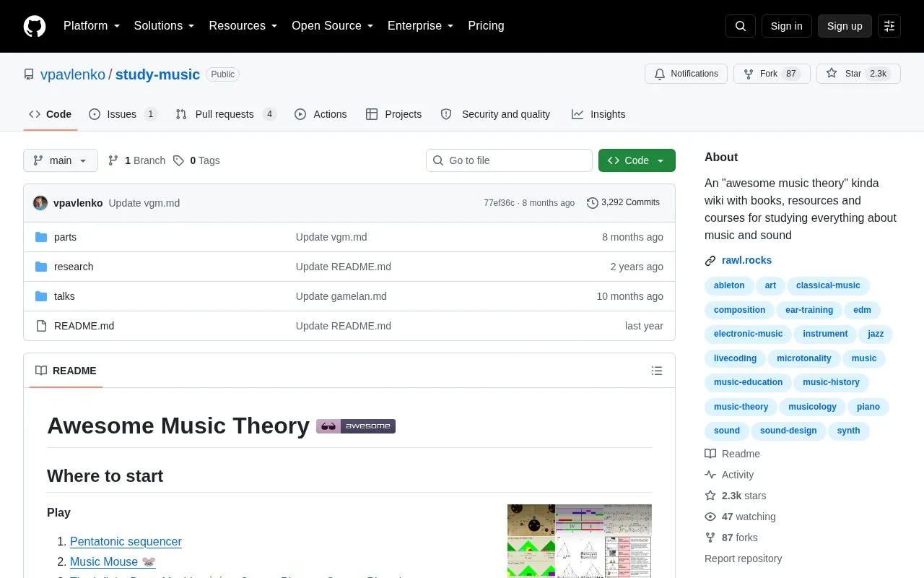The height and width of the screenshot is (578, 924).
Task: Click the README.md file icon
Action: click(41, 326)
